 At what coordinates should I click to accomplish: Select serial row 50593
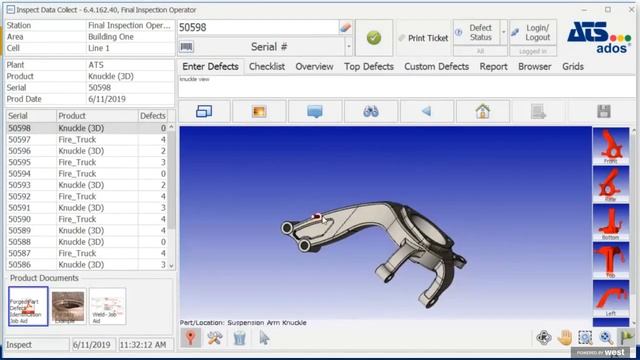87,185
